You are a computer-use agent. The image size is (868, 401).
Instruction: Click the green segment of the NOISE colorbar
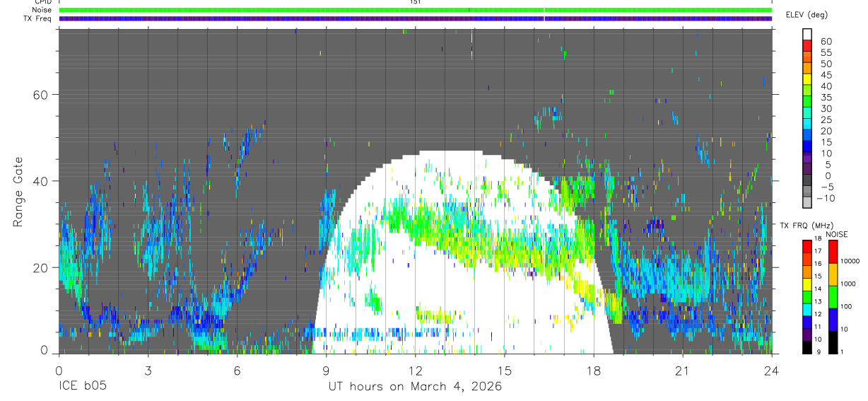coord(833,297)
